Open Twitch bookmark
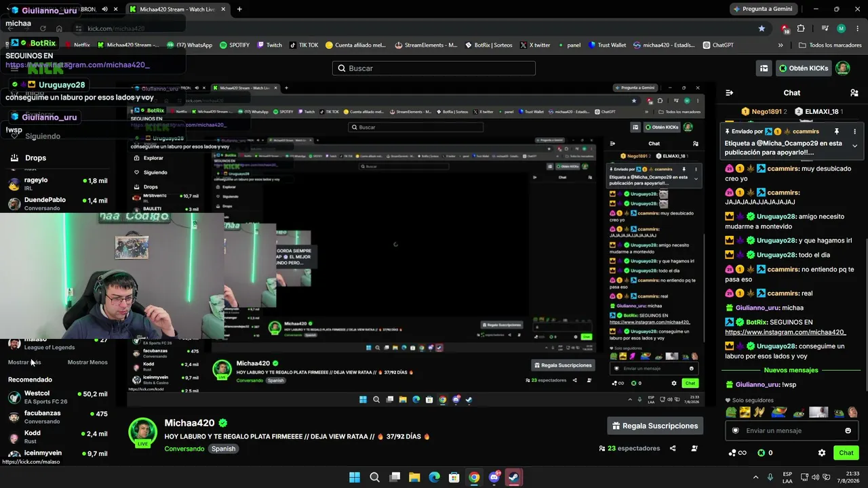The image size is (868, 488). (x=269, y=45)
